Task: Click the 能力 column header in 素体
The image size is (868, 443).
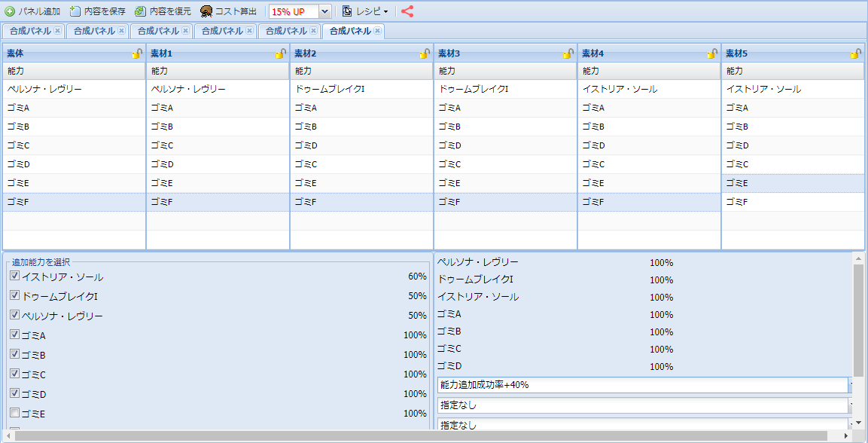Action: (x=74, y=71)
